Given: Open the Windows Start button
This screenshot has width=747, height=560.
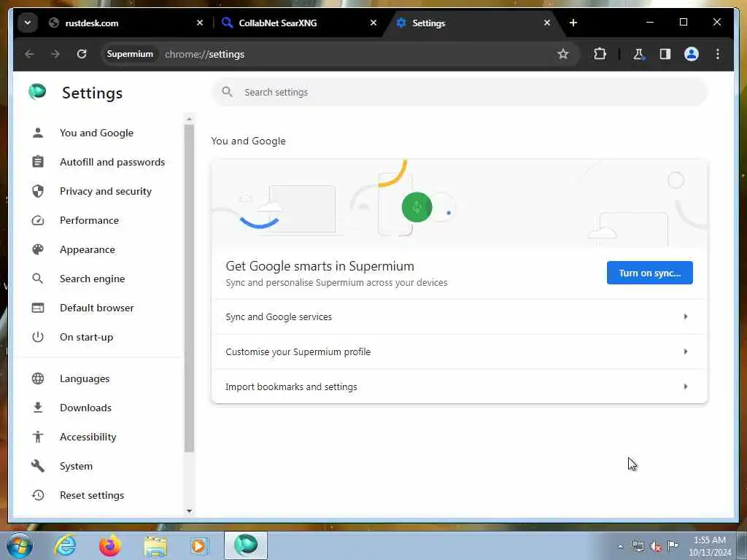Looking at the screenshot, I should 20,545.
